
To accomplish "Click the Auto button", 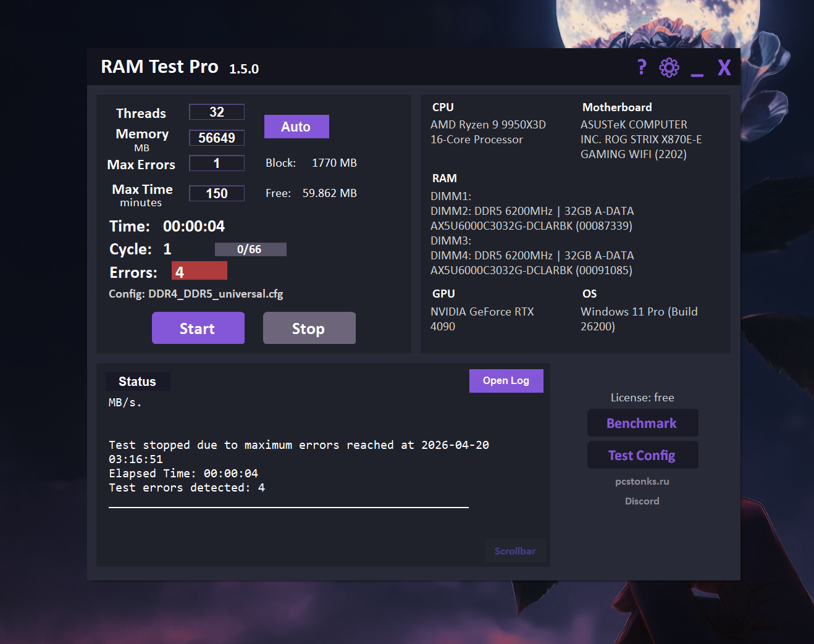I will [x=296, y=127].
